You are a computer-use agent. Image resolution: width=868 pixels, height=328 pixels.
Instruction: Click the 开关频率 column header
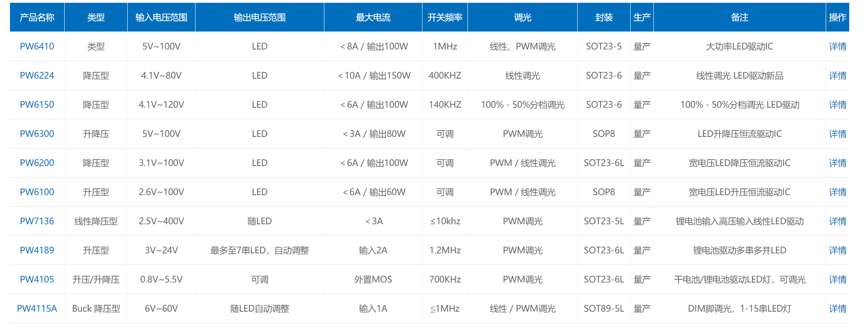445,17
